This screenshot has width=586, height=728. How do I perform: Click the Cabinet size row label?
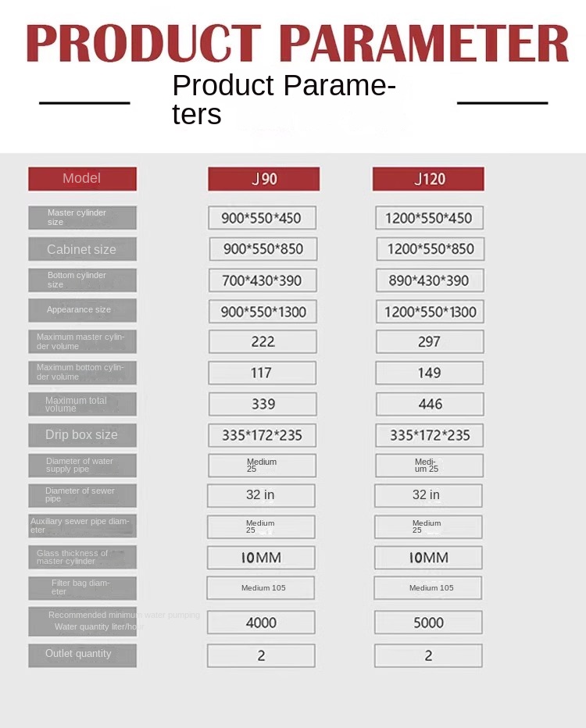tap(82, 249)
